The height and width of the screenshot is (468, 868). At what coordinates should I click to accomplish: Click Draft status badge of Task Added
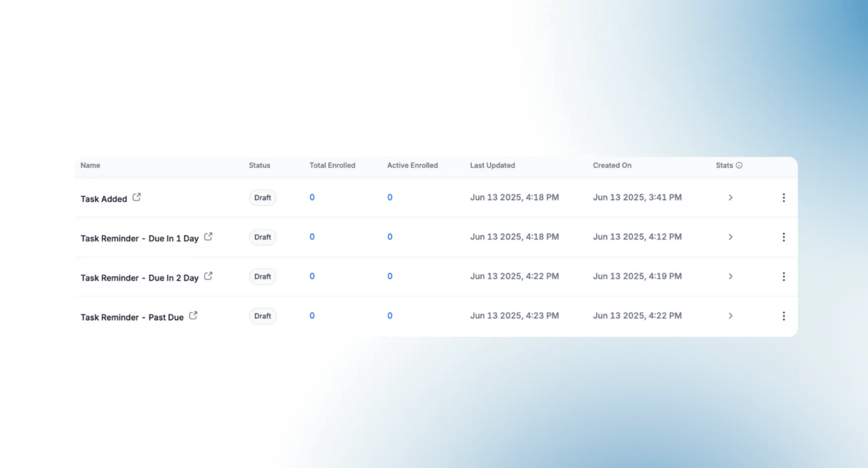coord(262,198)
